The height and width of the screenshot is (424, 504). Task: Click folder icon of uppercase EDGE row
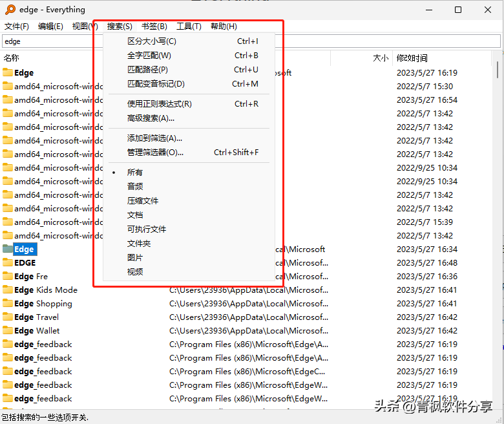click(7, 262)
